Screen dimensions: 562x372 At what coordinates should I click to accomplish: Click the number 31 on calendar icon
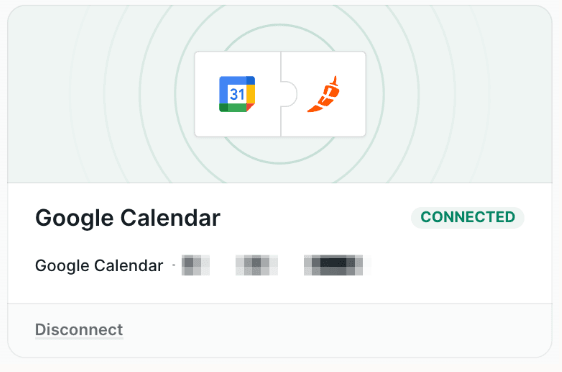click(237, 94)
